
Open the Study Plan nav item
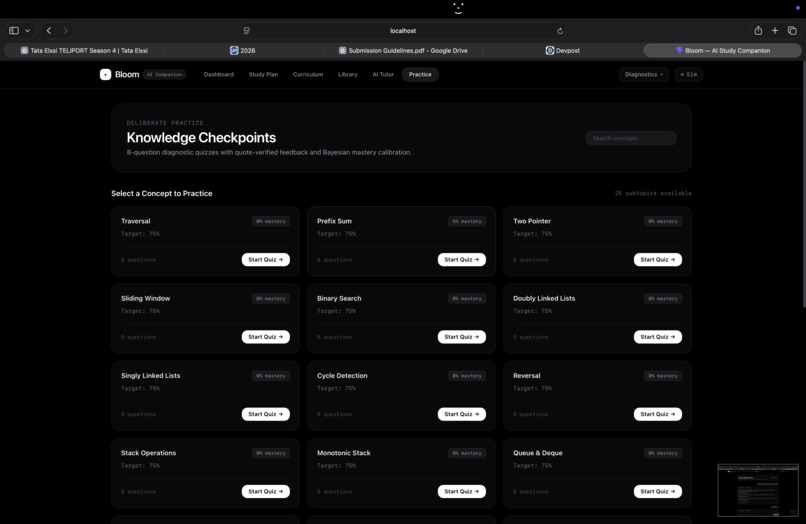point(263,75)
